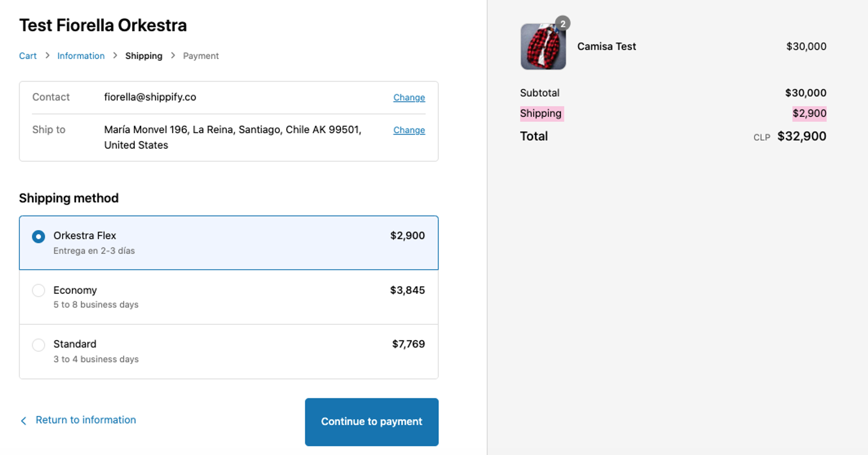
Task: Click the back chevron beside Return to information
Action: coord(24,421)
